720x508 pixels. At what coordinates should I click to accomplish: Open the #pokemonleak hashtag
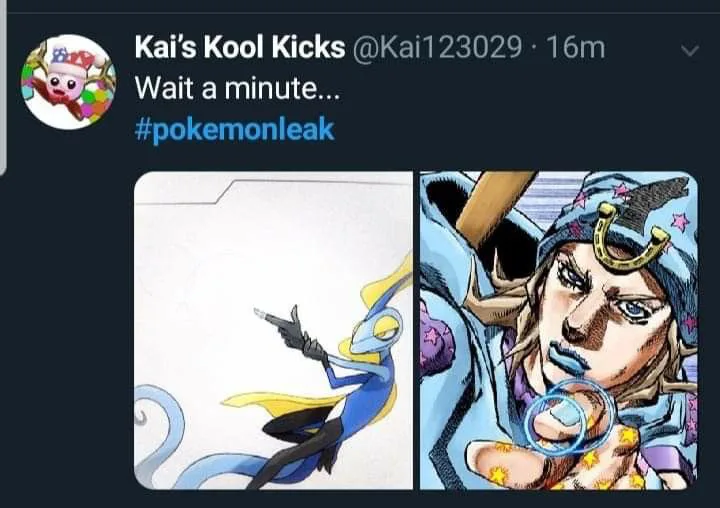tap(234, 129)
